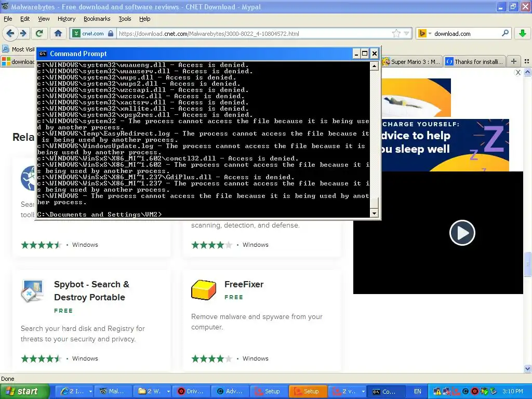The width and height of the screenshot is (532, 399).
Task: Click the raccoon icon in browser title bar
Action: point(5,6)
